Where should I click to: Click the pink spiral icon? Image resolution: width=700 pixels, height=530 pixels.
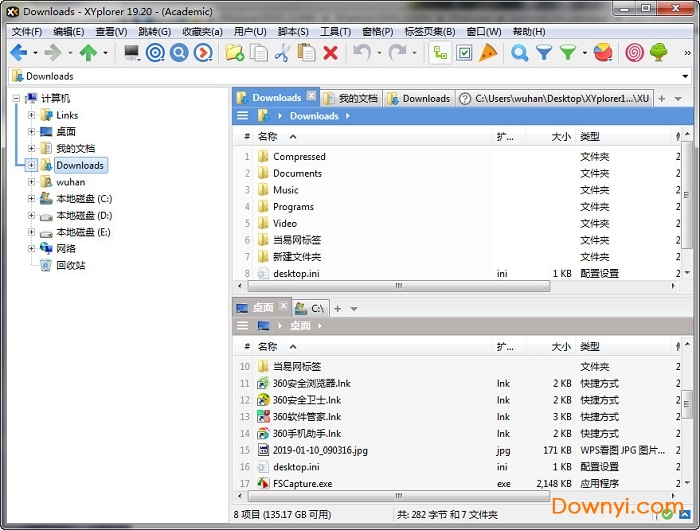point(634,53)
